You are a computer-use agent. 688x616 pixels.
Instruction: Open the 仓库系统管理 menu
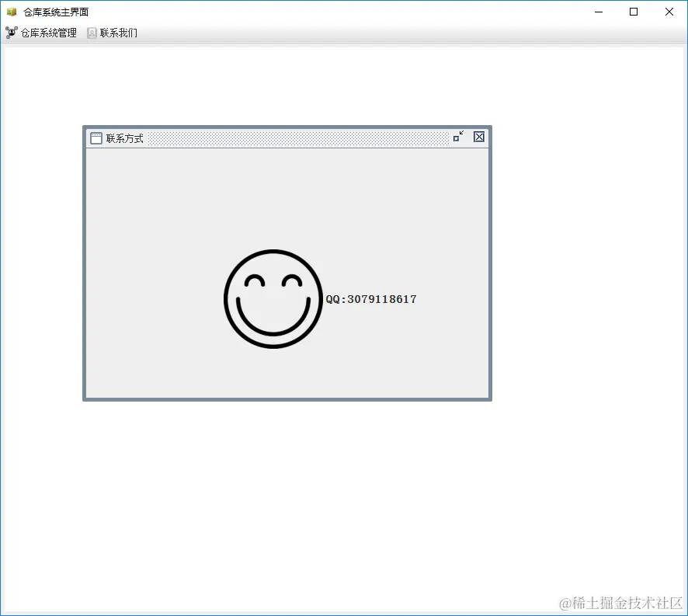click(41, 33)
